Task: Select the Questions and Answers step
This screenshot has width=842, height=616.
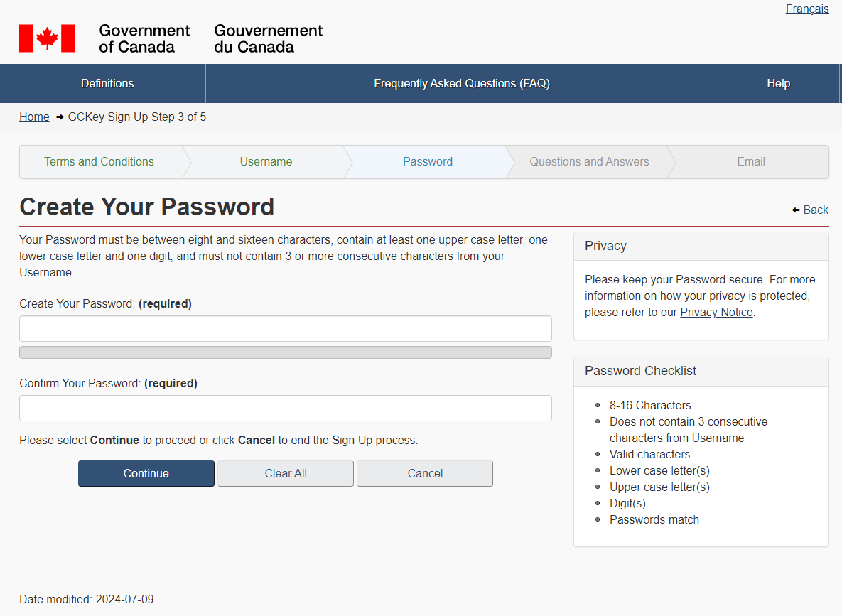Action: pos(589,162)
